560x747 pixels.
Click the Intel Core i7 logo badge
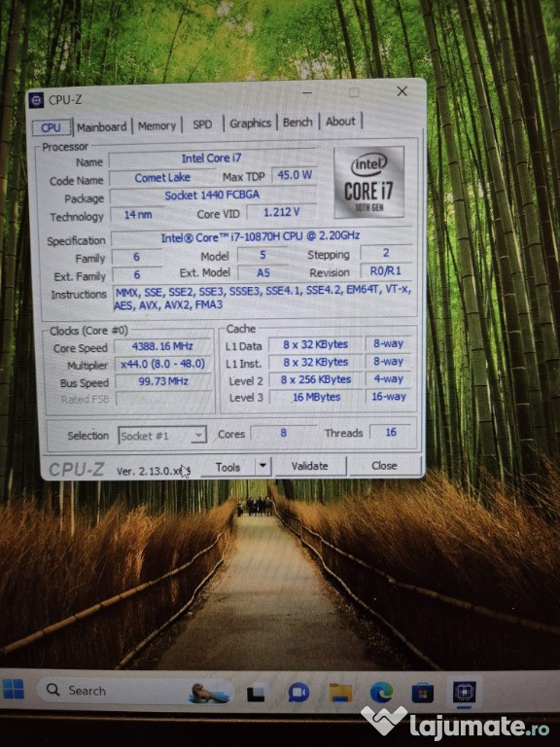[368, 182]
